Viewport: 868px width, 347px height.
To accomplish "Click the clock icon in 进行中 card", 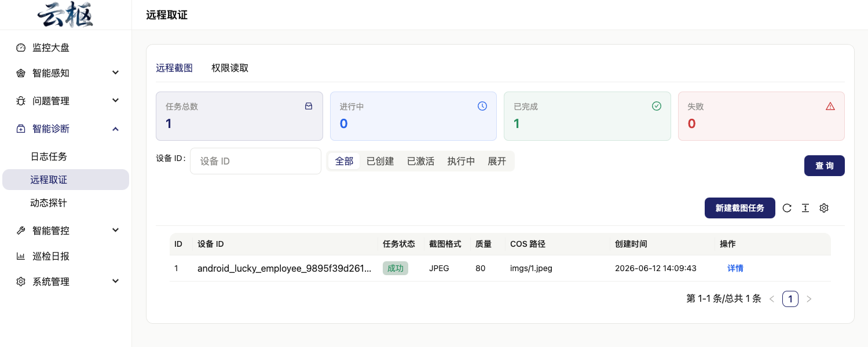I will [482, 106].
